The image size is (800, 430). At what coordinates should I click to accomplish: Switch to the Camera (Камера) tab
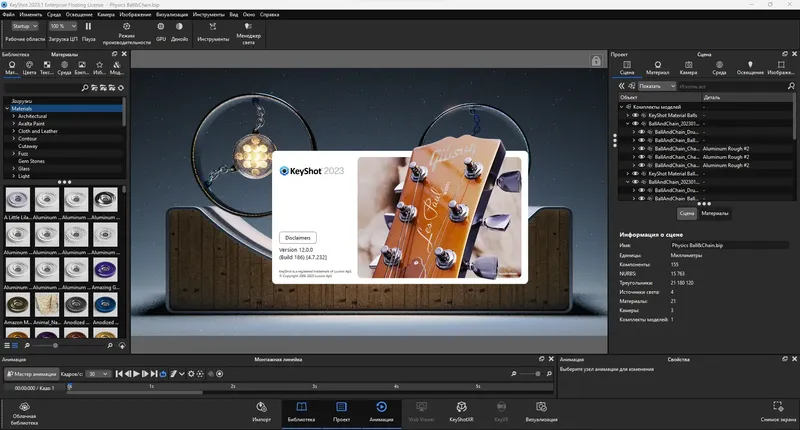point(688,67)
